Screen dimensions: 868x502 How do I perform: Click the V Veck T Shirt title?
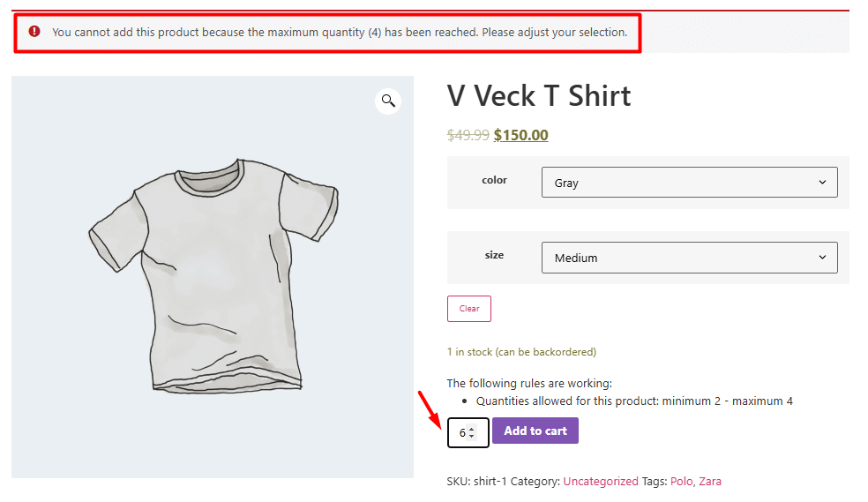pos(539,95)
